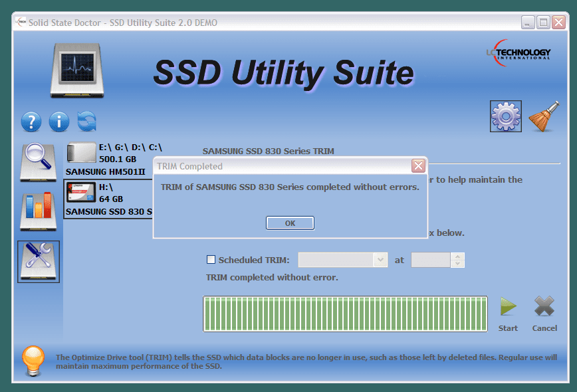Open the gear Settings icon
The height and width of the screenshot is (392, 577).
click(506, 116)
